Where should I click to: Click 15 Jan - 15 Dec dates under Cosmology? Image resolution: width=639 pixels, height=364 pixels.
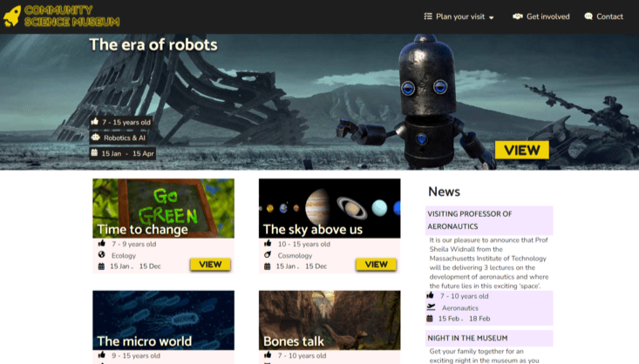pyautogui.click(x=301, y=266)
